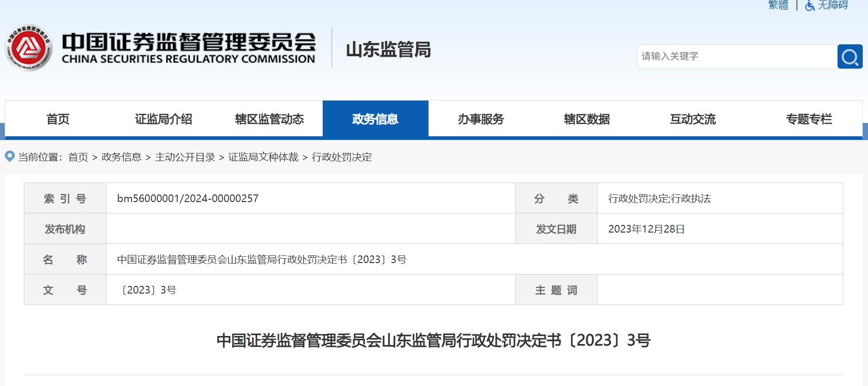868x386 pixels.
Task: Click the 索引号 label cell
Action: (65, 198)
